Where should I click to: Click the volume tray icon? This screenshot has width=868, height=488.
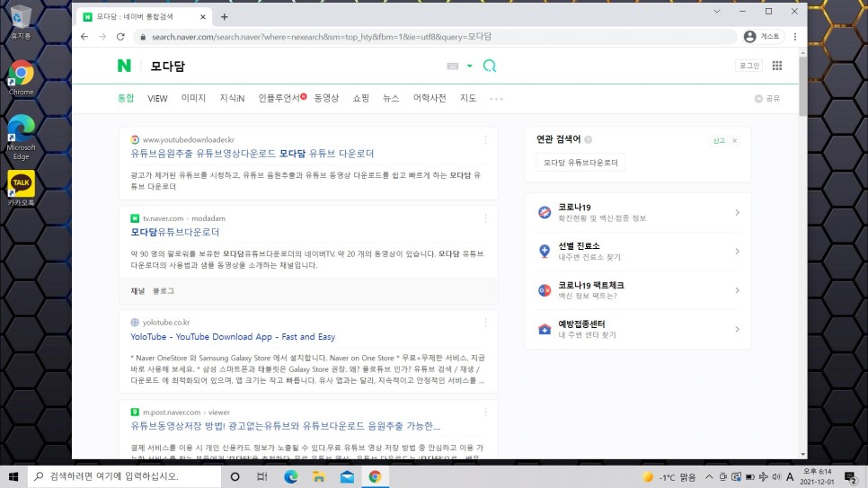tap(776, 476)
